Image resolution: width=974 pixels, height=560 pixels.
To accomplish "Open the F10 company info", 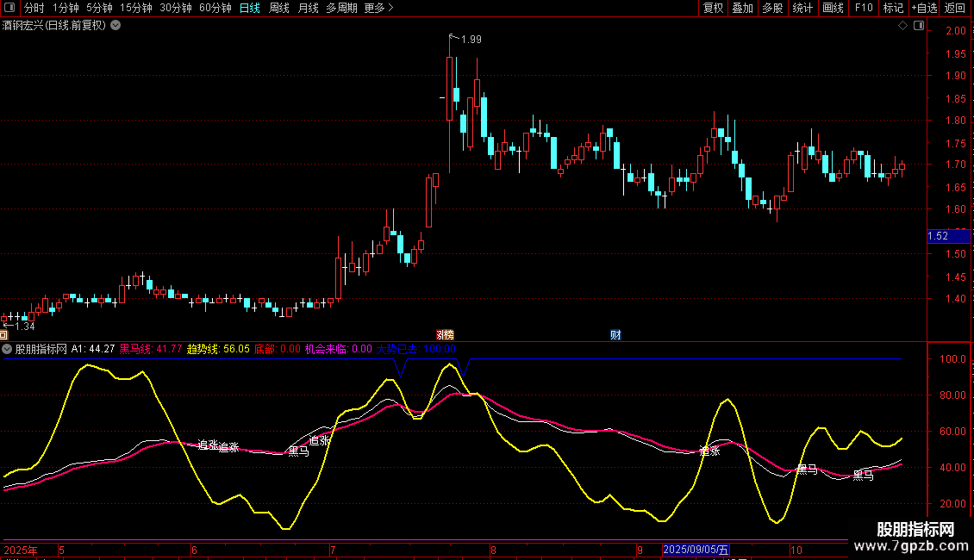I will tap(863, 9).
